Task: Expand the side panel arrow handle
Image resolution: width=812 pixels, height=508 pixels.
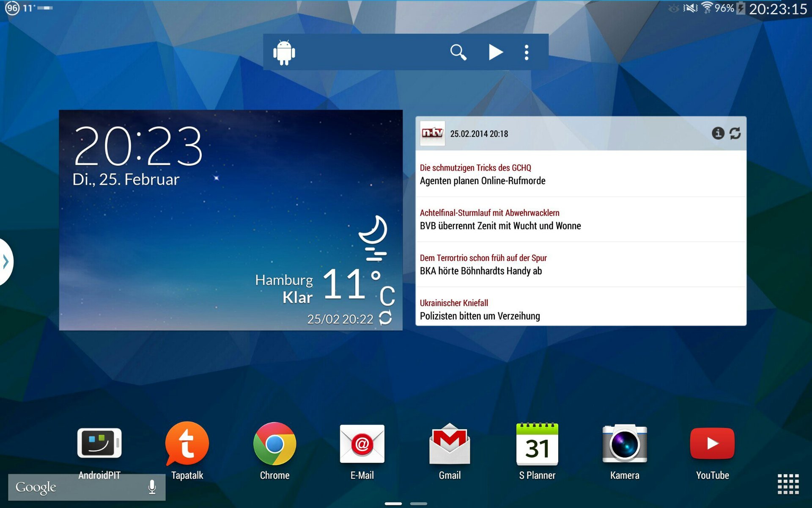Action: point(6,262)
